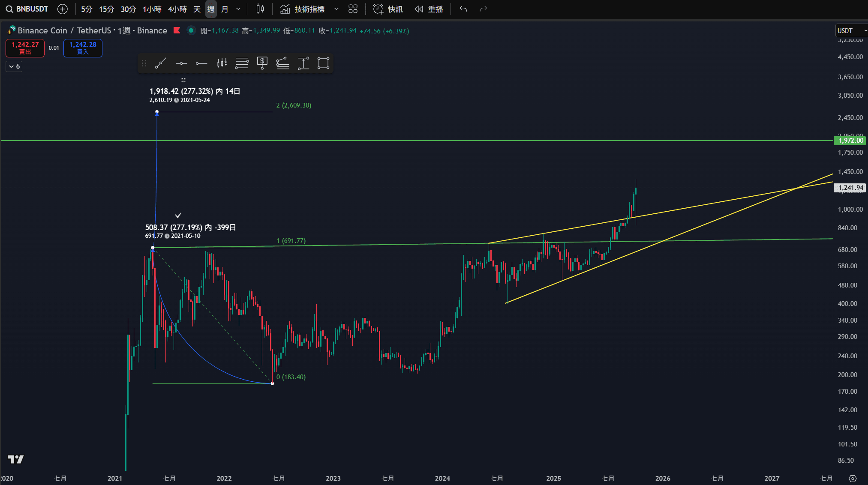Open the USDT currency dropdown

click(851, 30)
